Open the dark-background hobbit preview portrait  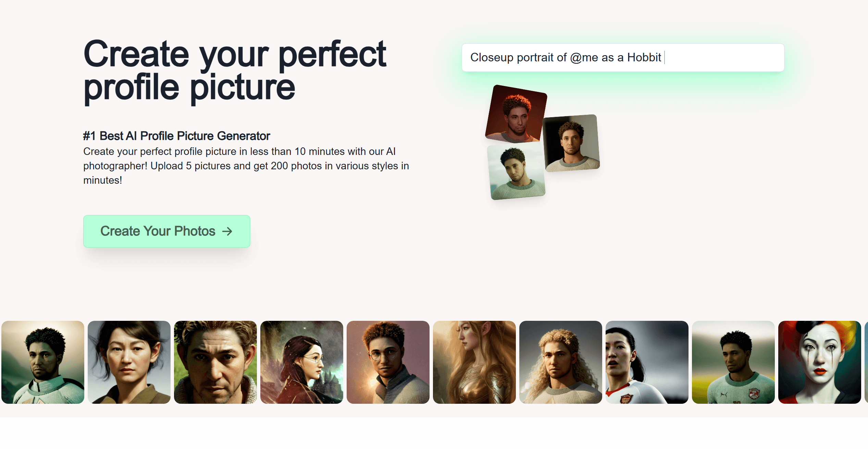point(572,143)
